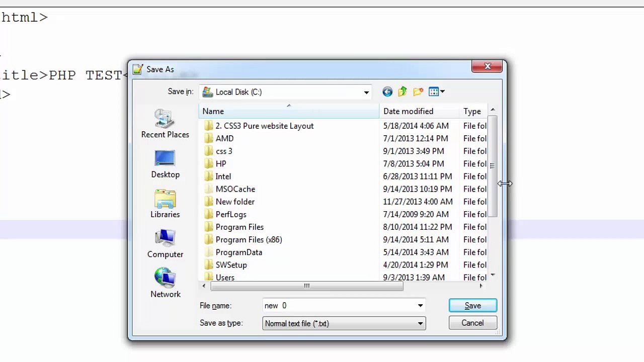
Task: Select the Intel folder icon
Action: 209,176
